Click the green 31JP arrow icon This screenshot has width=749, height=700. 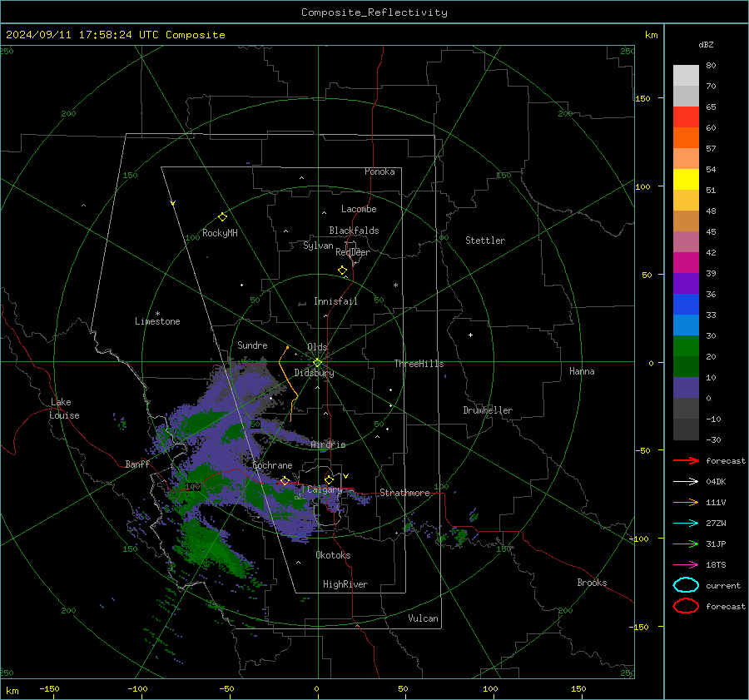pos(686,544)
